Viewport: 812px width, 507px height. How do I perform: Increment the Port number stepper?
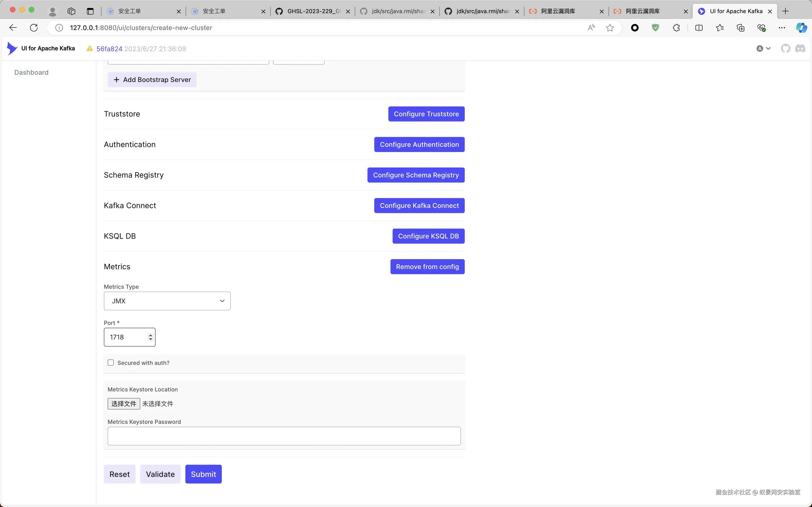coord(151,335)
